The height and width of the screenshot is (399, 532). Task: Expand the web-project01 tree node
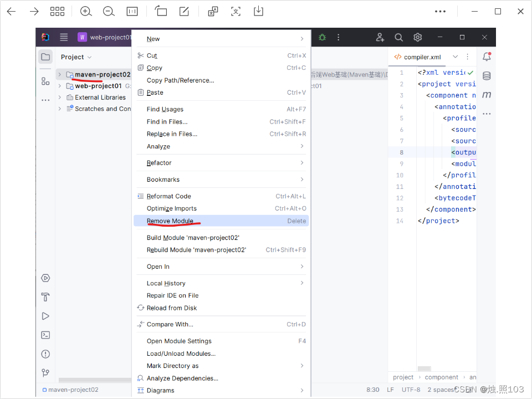pos(59,86)
